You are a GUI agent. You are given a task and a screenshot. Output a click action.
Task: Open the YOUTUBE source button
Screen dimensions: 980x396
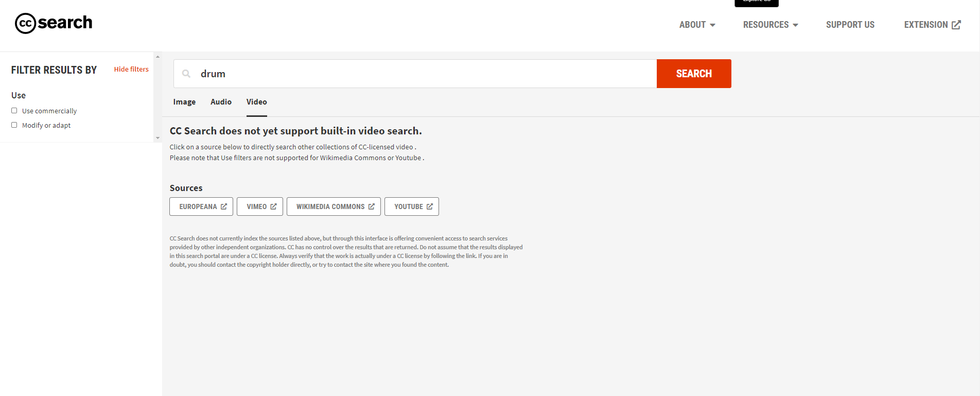coord(412,206)
